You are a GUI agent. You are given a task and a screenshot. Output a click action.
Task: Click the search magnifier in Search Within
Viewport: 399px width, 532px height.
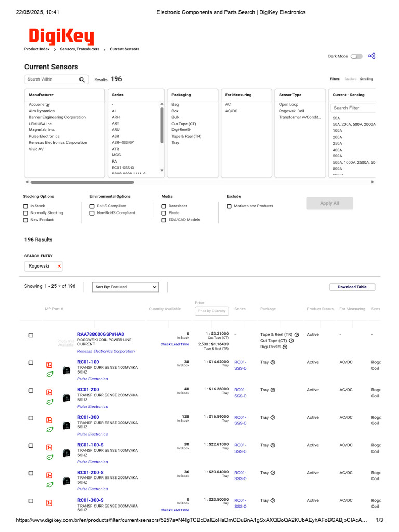82,79
